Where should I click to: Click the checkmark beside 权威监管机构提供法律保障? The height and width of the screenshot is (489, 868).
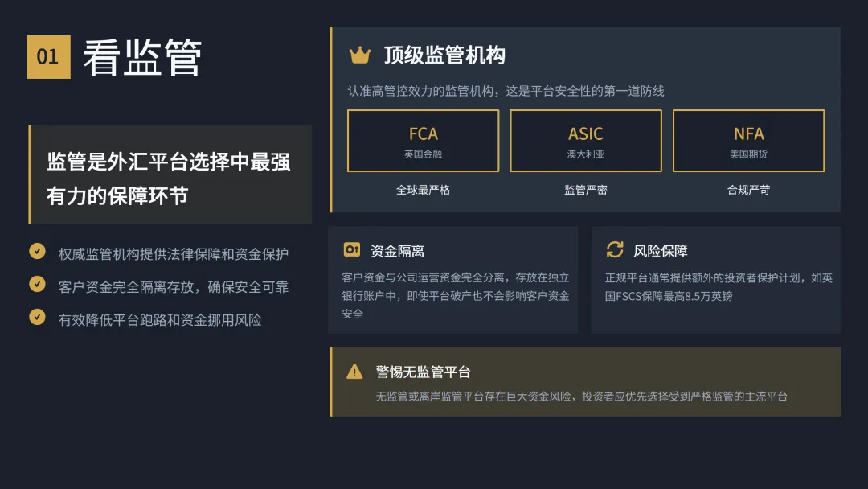pos(37,252)
